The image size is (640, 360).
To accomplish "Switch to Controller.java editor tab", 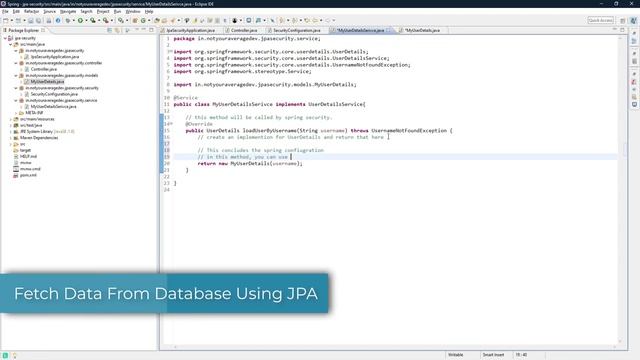I will click(x=244, y=30).
